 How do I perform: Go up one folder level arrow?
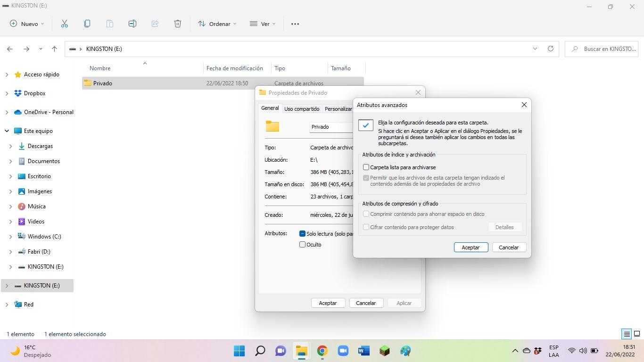(x=54, y=49)
